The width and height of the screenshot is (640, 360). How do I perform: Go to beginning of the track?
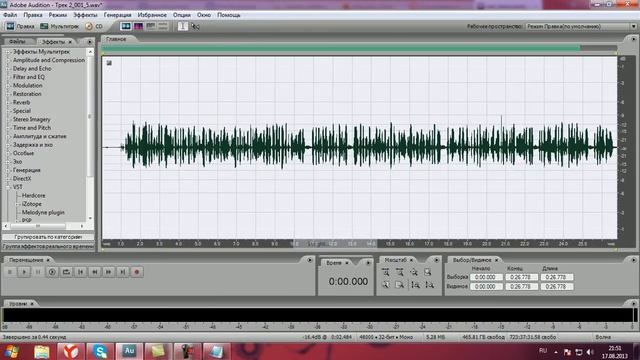pos(80,272)
